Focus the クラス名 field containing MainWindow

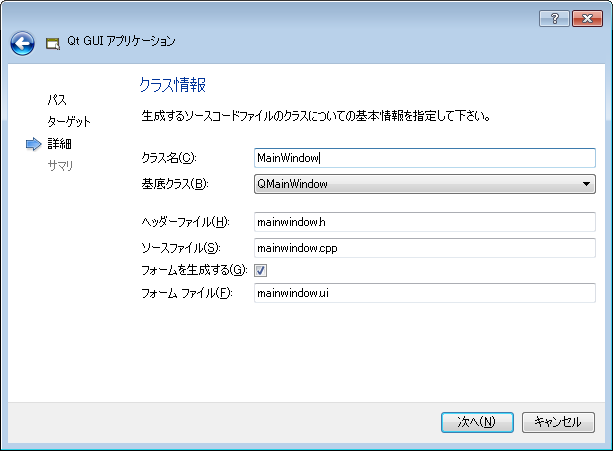(x=425, y=158)
